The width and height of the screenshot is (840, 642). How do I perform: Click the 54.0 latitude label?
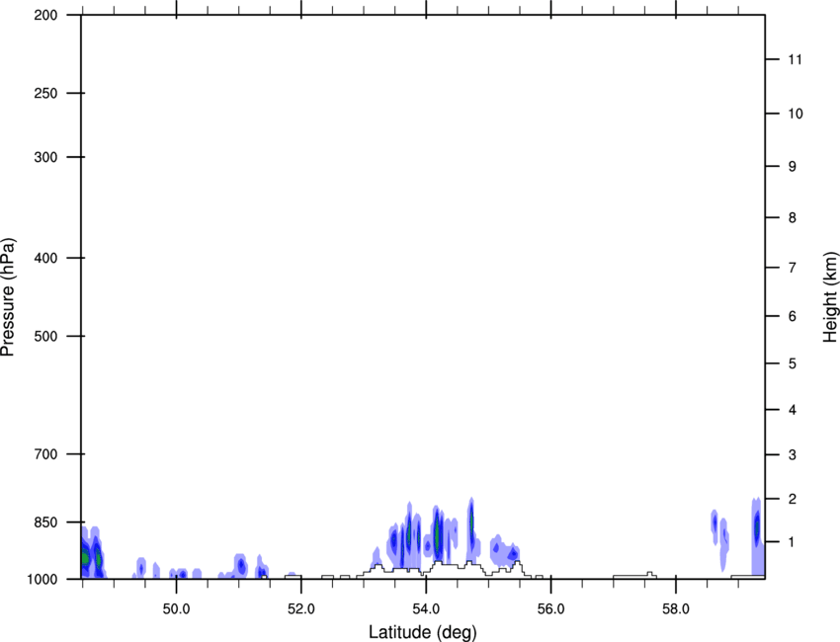tap(426, 609)
